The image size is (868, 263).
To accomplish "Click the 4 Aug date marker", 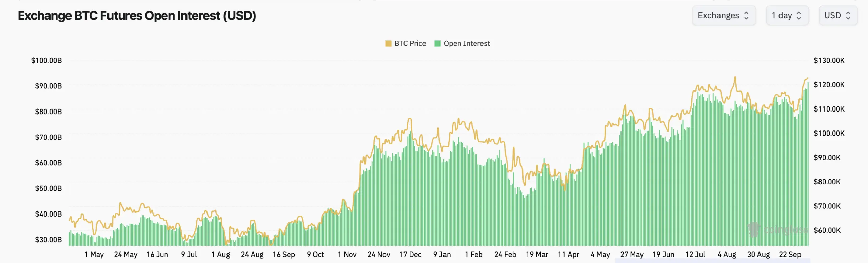I will click(x=727, y=255).
